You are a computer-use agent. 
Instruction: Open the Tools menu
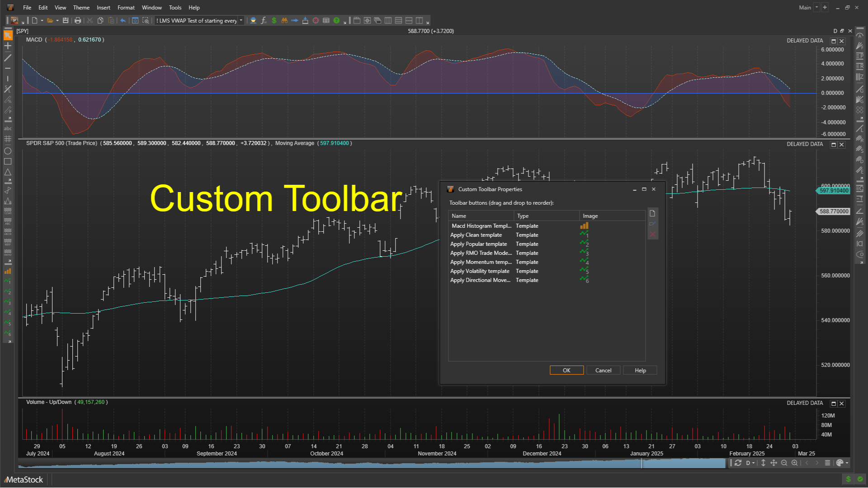click(175, 7)
